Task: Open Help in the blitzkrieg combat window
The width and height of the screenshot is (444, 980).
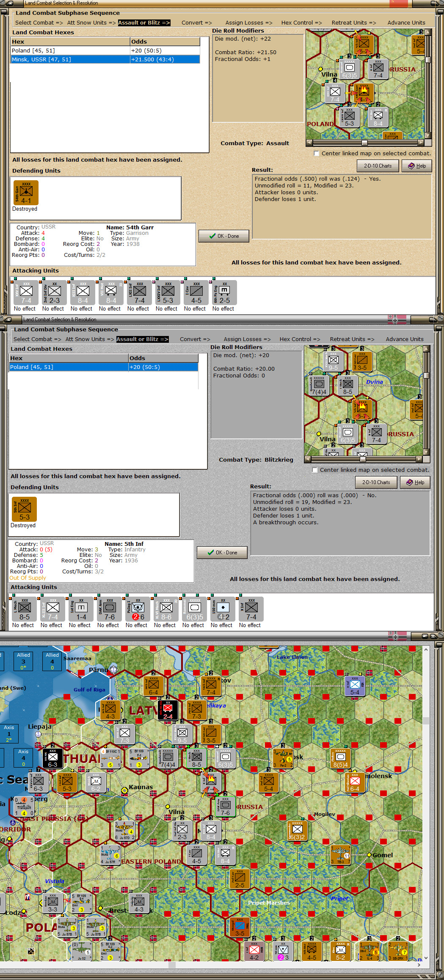Action: [415, 482]
